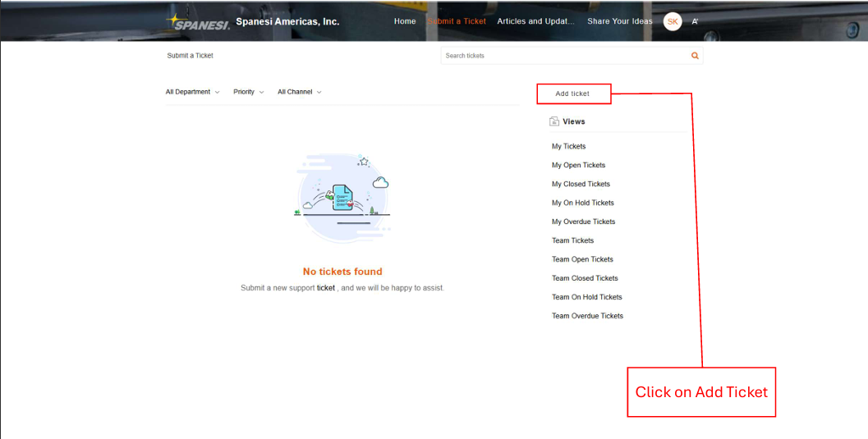Image resolution: width=868 pixels, height=439 pixels.
Task: Show My Open Tickets view
Action: (x=578, y=165)
